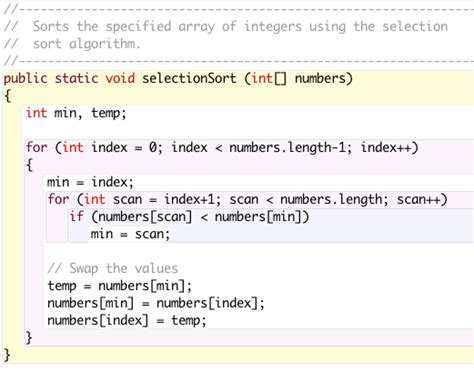
Task: Click 'index++' in the outer for loop
Action: coord(386,148)
